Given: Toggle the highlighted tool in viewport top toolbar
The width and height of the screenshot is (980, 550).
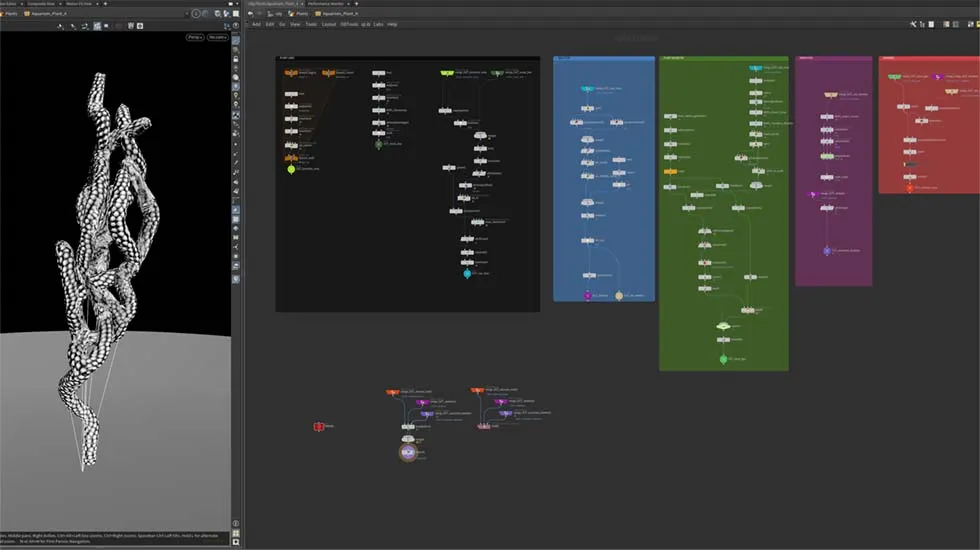Looking at the screenshot, I should (x=96, y=26).
